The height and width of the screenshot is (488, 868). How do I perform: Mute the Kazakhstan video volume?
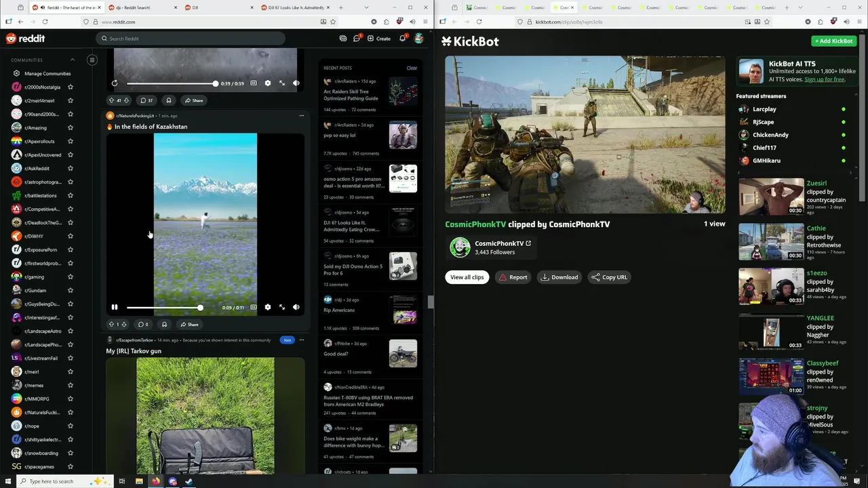coord(296,308)
